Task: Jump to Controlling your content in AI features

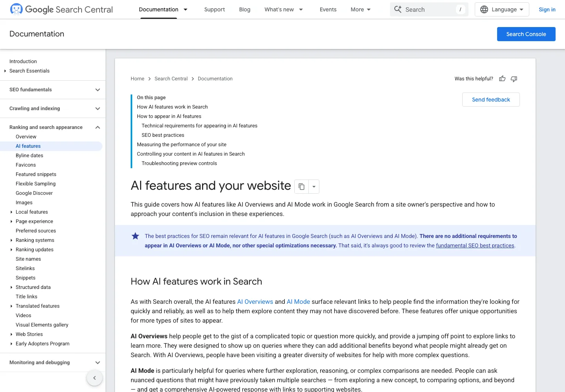Action: coord(191,154)
